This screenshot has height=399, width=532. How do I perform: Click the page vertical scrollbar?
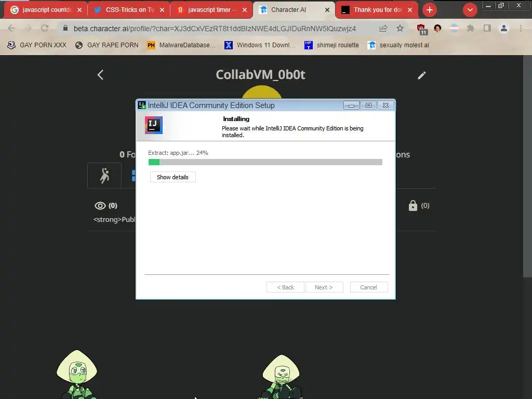[x=527, y=166]
